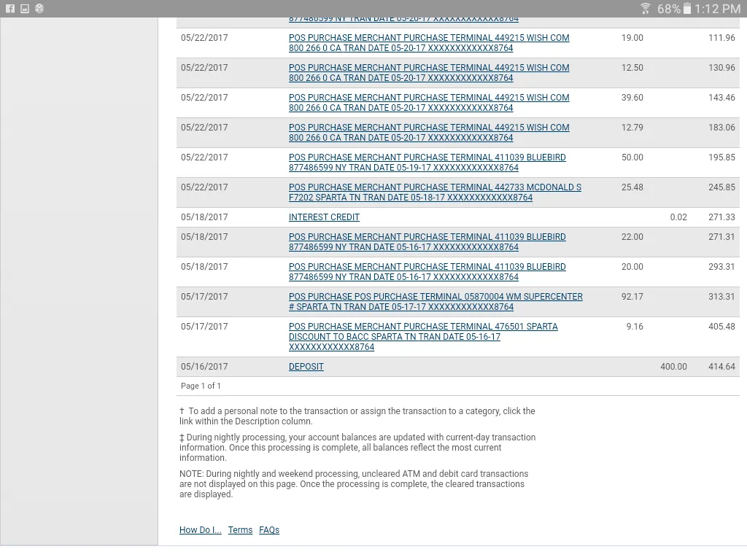747x560 pixels.
Task: Open the SPARTA DISCOUNT TOBACC purchase link
Action: click(423, 337)
